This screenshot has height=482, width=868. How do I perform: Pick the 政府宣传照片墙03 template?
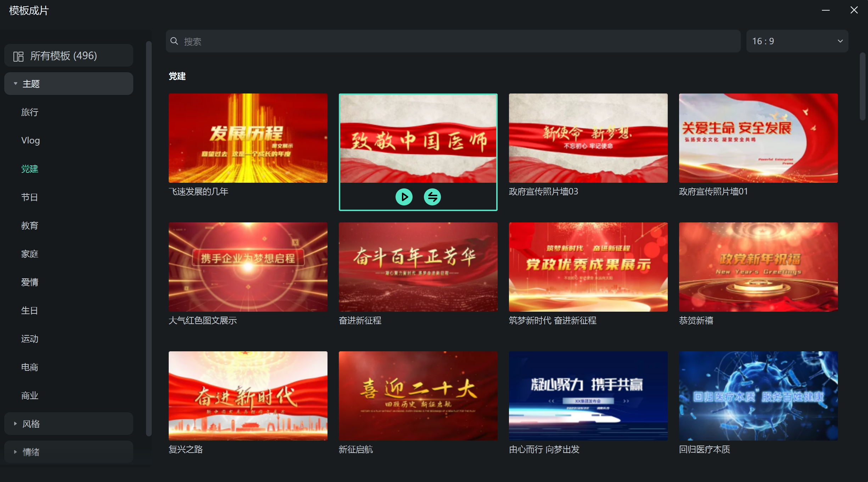pyautogui.click(x=588, y=138)
